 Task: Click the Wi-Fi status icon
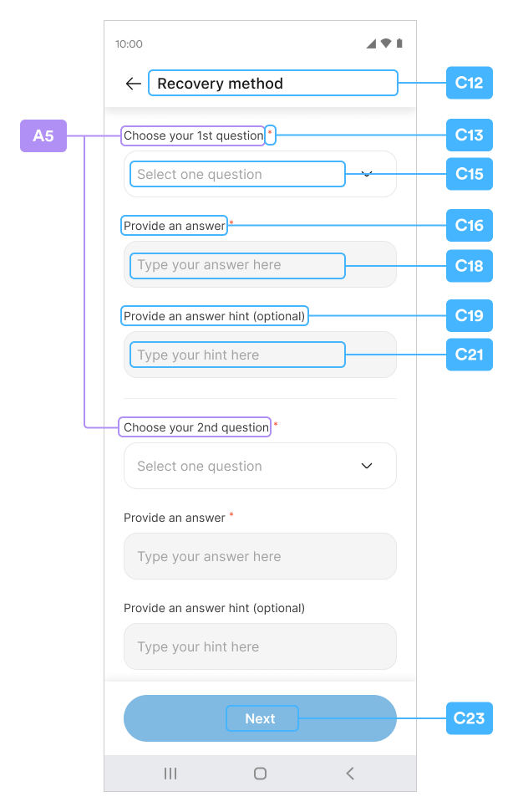[x=385, y=43]
